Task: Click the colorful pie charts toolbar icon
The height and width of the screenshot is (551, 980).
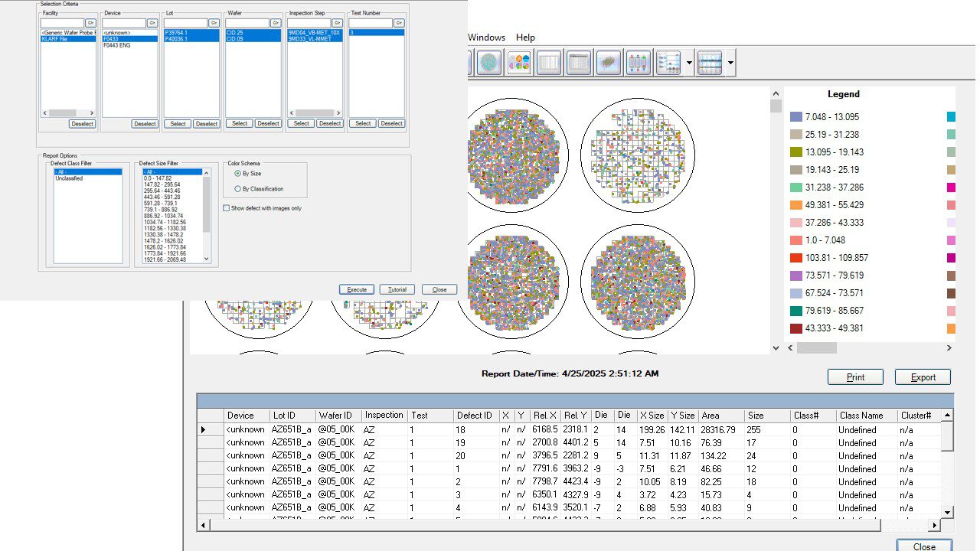Action: tap(519, 63)
